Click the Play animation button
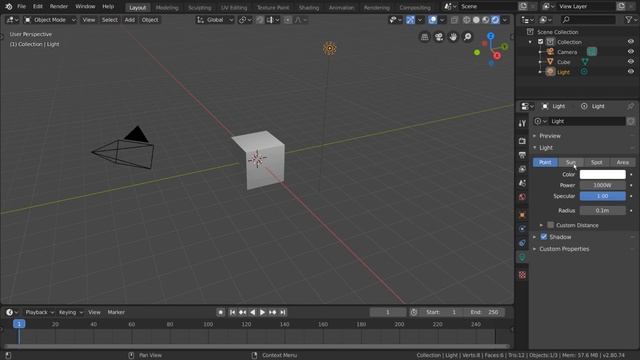Viewport: 640px width, 360px height. point(262,312)
